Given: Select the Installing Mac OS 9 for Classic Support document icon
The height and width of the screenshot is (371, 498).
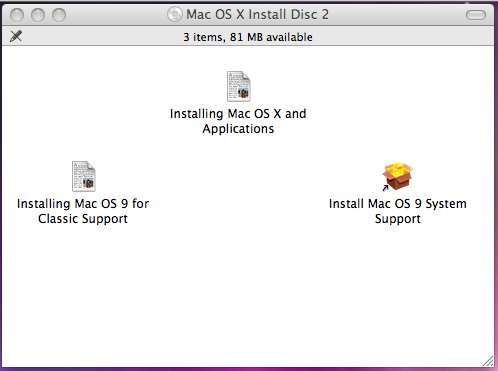Looking at the screenshot, I should (84, 176).
